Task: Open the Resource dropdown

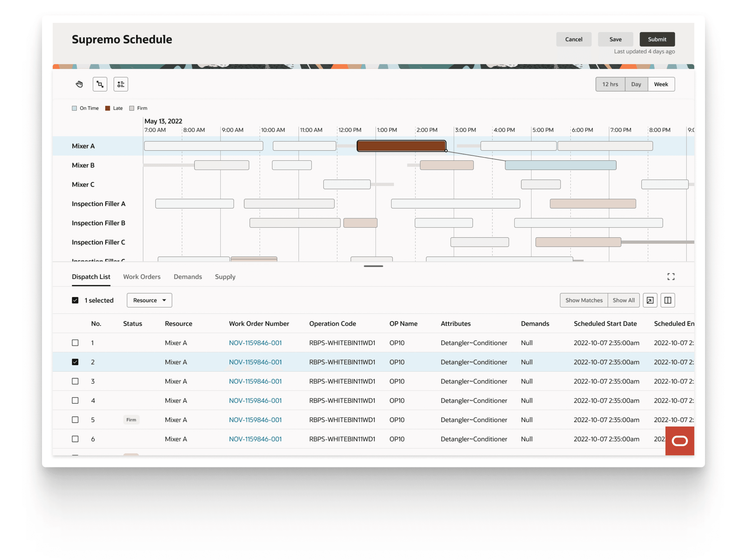Action: (149, 301)
